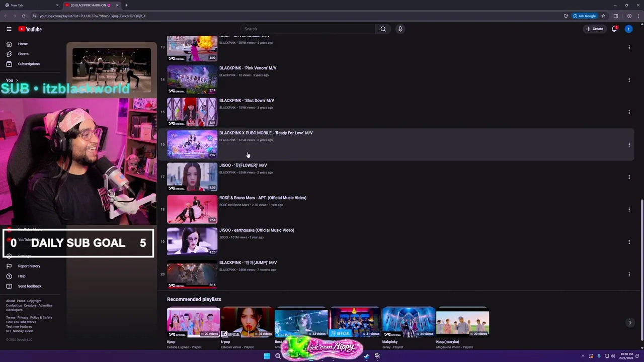Viewport: 644px width, 362px height.
Task: Go back in browser history
Action: tap(6, 16)
